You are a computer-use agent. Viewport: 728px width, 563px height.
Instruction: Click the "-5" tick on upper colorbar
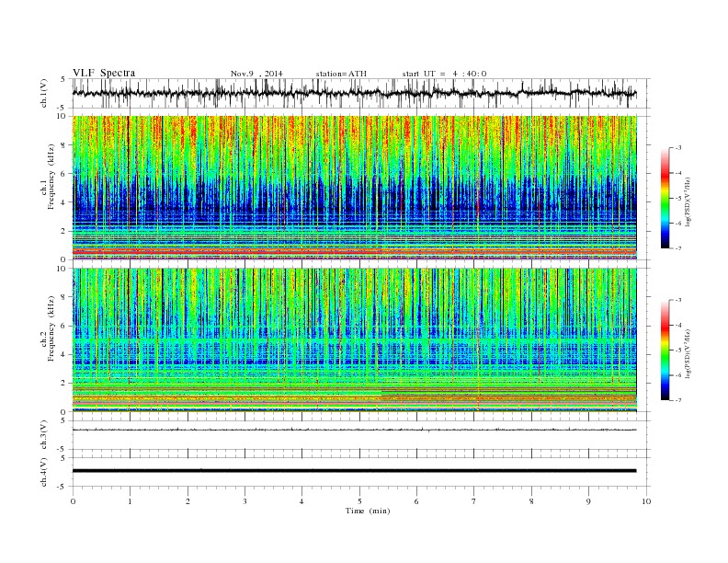pyautogui.click(x=678, y=199)
